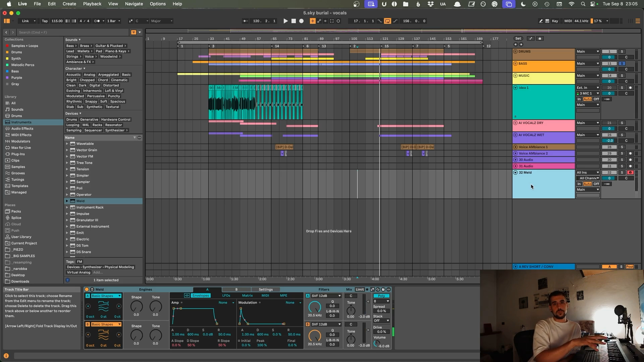Solo the BASS track

(x=622, y=64)
